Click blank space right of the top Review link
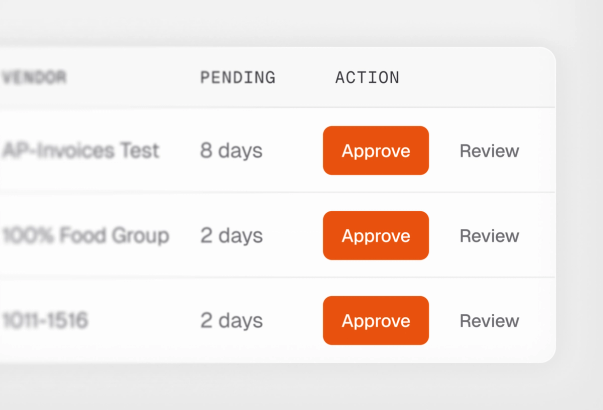The height and width of the screenshot is (410, 603). tap(540, 151)
